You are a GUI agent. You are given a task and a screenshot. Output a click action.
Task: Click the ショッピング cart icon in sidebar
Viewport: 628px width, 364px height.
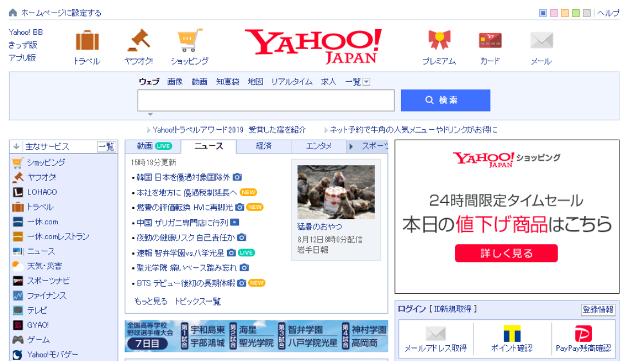[x=18, y=163]
